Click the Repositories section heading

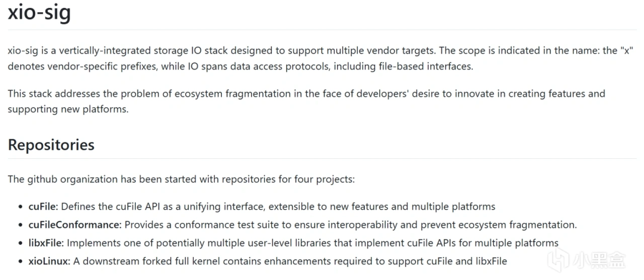[51, 145]
